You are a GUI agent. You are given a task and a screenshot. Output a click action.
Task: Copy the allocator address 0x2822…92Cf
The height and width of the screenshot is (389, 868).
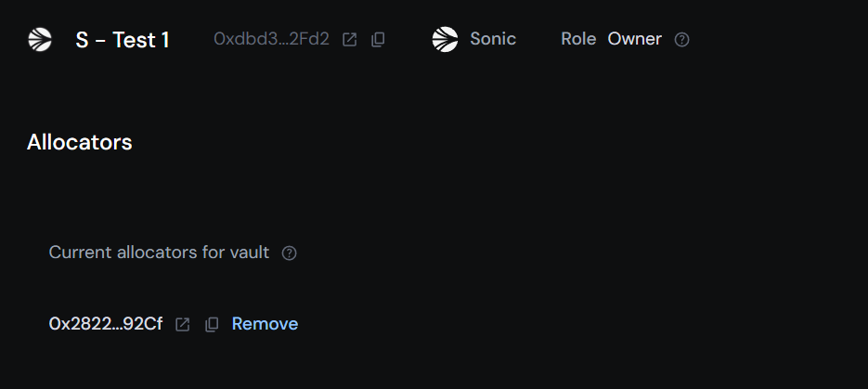click(x=212, y=324)
